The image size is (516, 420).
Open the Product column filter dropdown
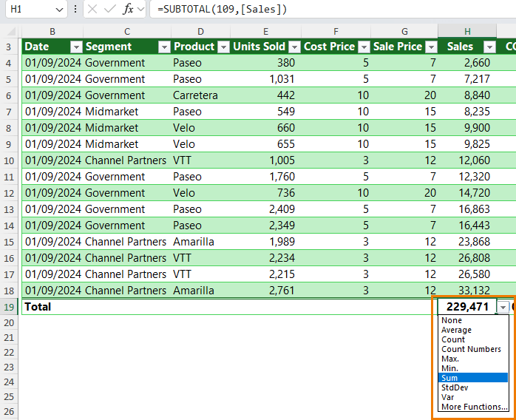click(x=223, y=47)
